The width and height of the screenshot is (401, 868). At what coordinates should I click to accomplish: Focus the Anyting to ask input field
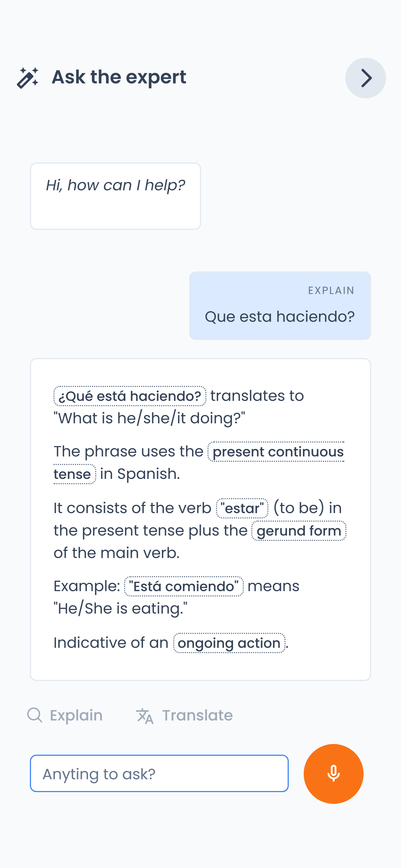coord(159,774)
